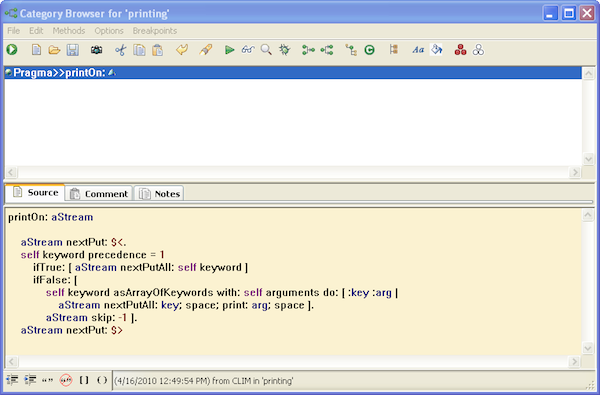600x395 pixels.
Task: Open a file with folder icon
Action: pyautogui.click(x=54, y=50)
